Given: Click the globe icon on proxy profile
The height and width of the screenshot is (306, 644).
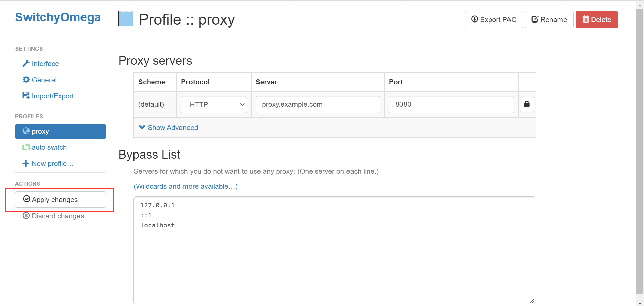Looking at the screenshot, I should tap(26, 131).
